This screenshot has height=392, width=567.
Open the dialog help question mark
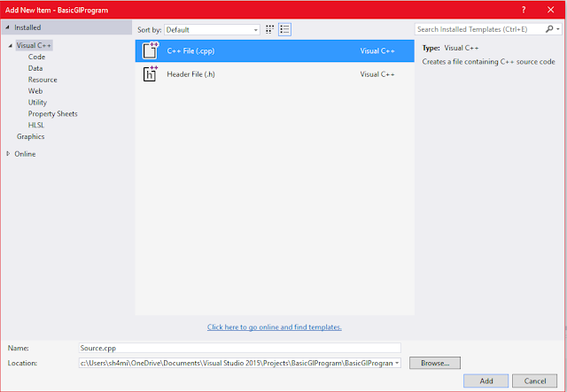tap(524, 10)
